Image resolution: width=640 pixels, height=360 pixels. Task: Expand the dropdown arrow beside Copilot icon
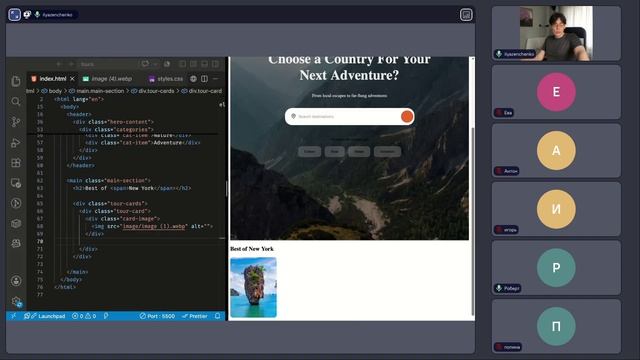pos(155,64)
